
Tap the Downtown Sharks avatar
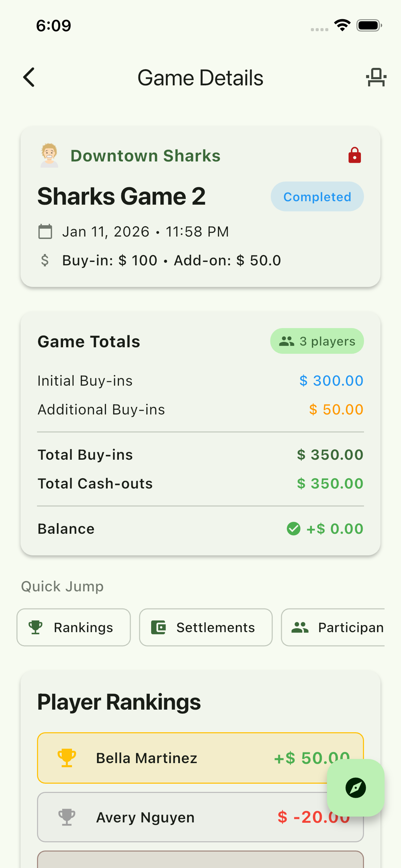tap(49, 155)
